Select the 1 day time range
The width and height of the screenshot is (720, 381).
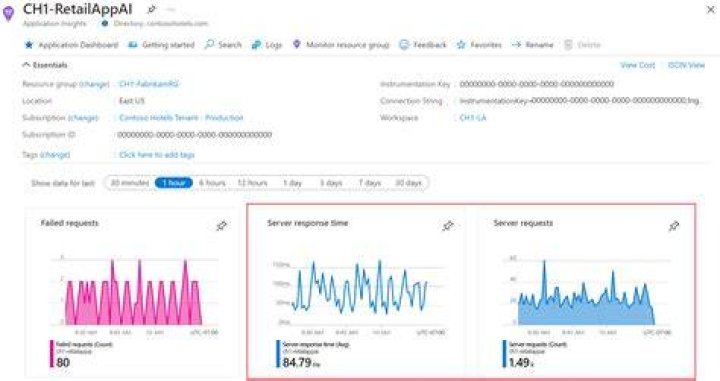tap(292, 183)
